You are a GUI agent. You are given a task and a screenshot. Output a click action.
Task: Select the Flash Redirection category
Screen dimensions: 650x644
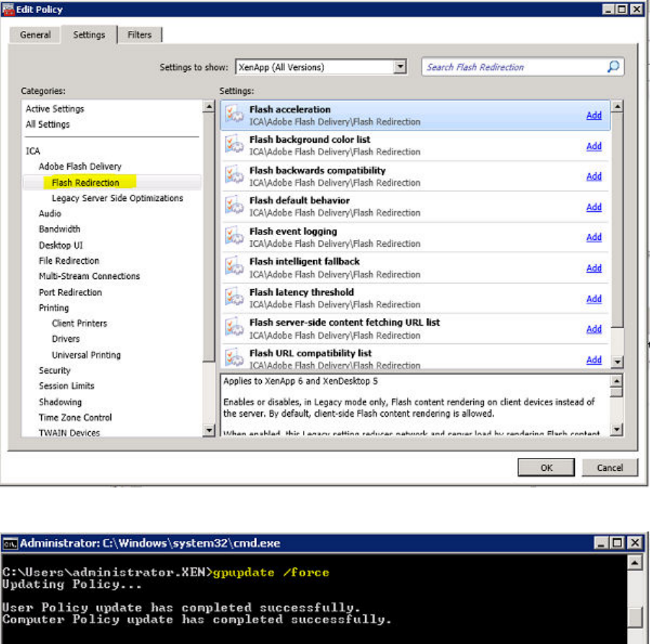click(85, 182)
